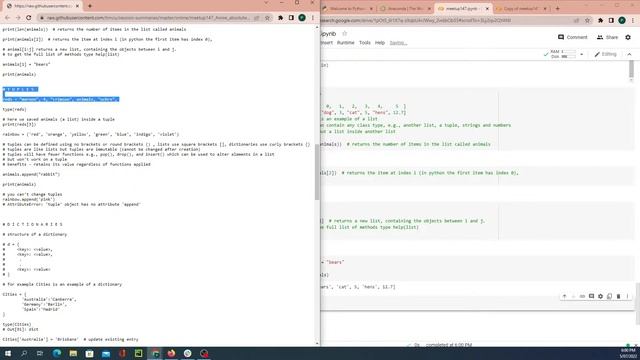The height and width of the screenshot is (360, 640).
Task: Open side panel icon in left window
Action: click(291, 18)
